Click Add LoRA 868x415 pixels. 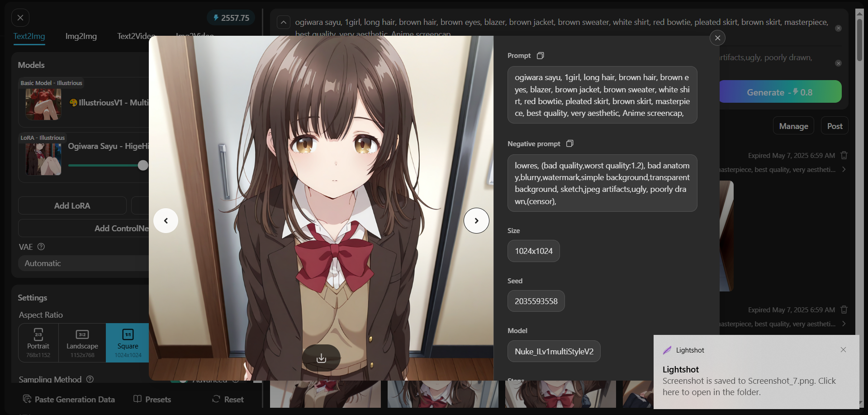(x=72, y=205)
